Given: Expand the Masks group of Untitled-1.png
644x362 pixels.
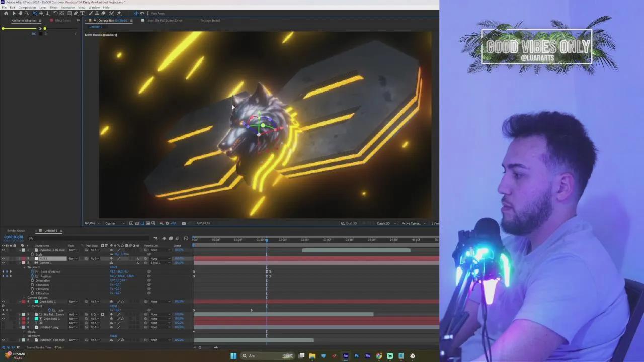Looking at the screenshot, I should pyautogui.click(x=24, y=332).
